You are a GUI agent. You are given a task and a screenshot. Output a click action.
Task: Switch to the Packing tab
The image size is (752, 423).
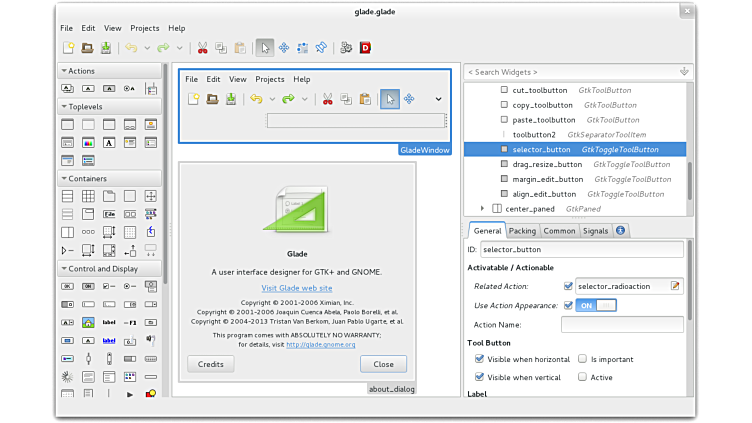coord(522,231)
